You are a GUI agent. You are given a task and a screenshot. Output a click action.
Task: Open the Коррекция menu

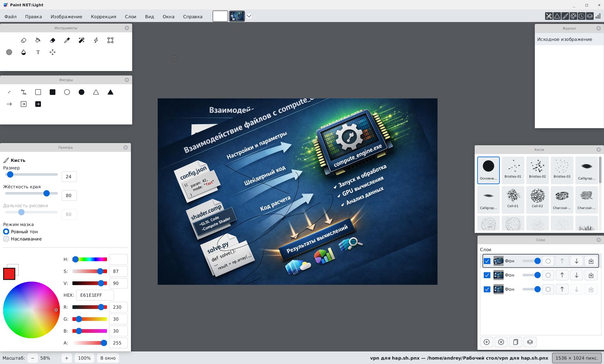click(104, 17)
